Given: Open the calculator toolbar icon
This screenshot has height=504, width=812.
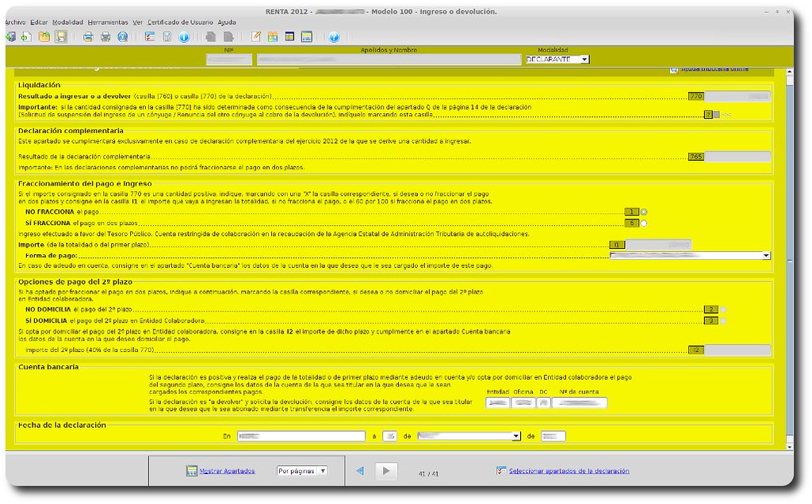Looking at the screenshot, I should click(x=167, y=36).
